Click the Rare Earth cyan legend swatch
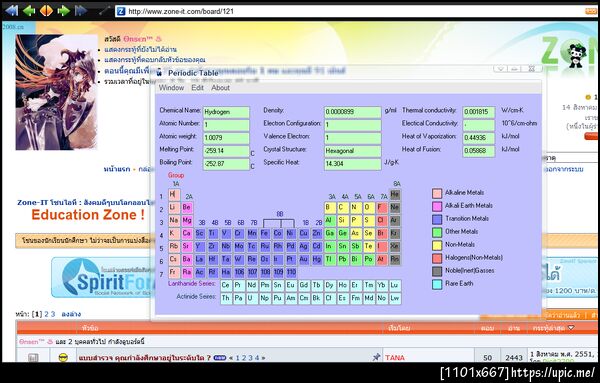This screenshot has height=383, width=600. [x=437, y=284]
